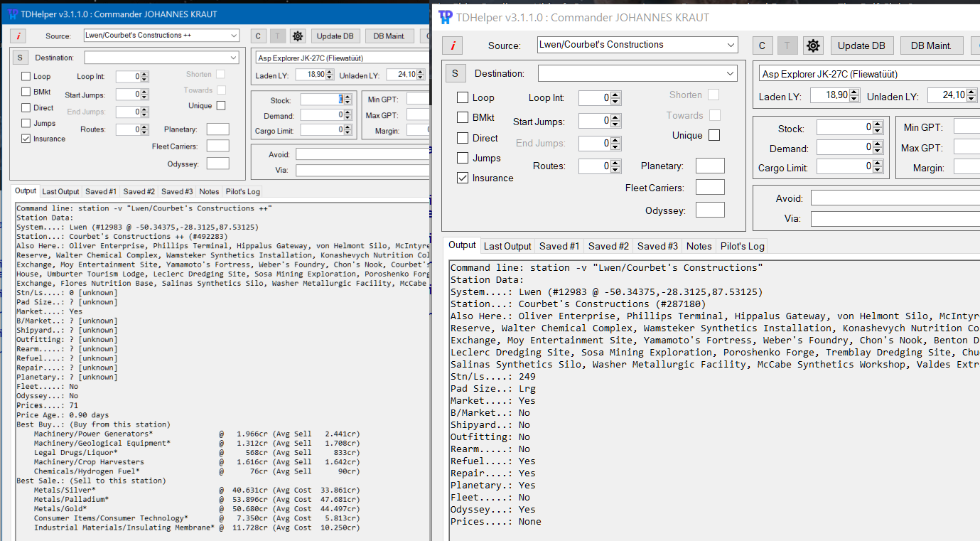Open DB Maint. in the right window
980x541 pixels.
click(x=931, y=45)
